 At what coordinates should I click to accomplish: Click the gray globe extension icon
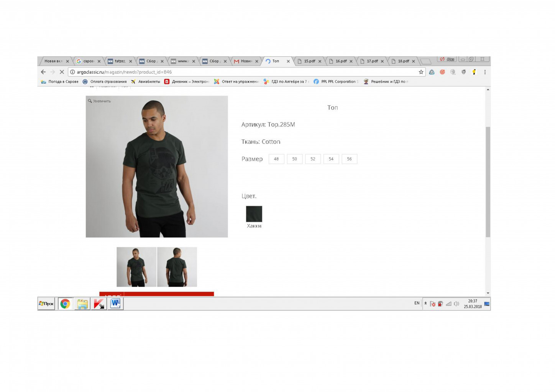point(453,72)
